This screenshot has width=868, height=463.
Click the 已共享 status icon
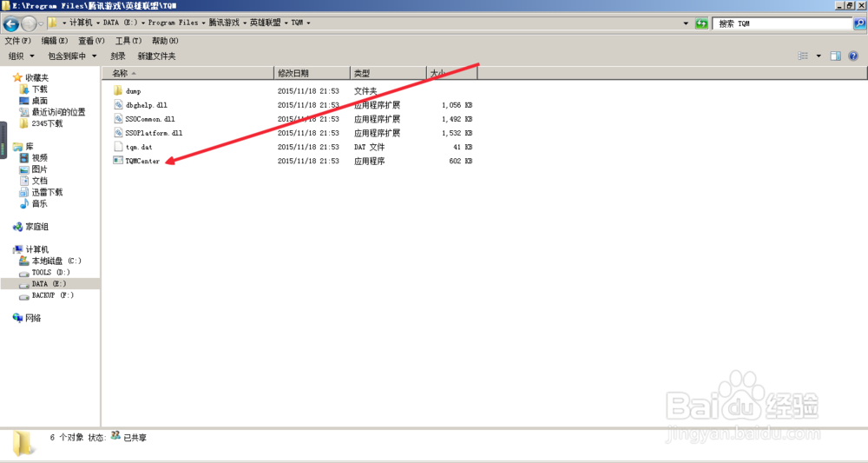pyautogui.click(x=115, y=436)
